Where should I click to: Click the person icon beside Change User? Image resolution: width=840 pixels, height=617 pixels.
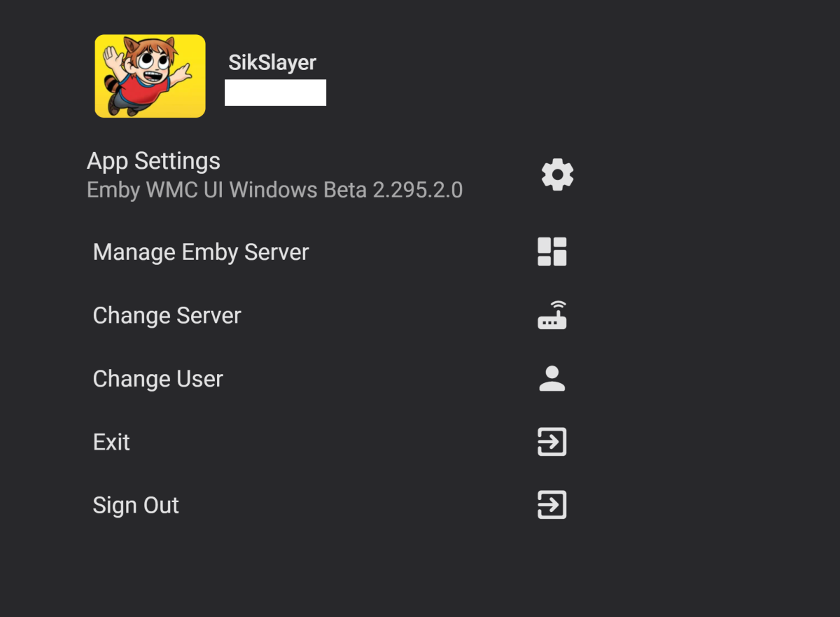pyautogui.click(x=552, y=378)
